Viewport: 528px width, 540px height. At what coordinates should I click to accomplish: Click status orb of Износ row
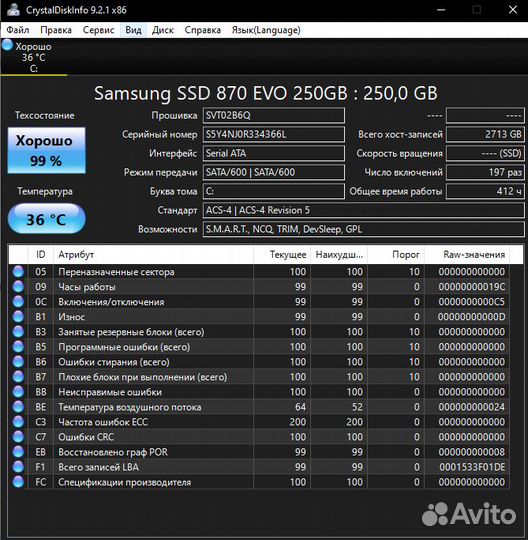click(18, 317)
